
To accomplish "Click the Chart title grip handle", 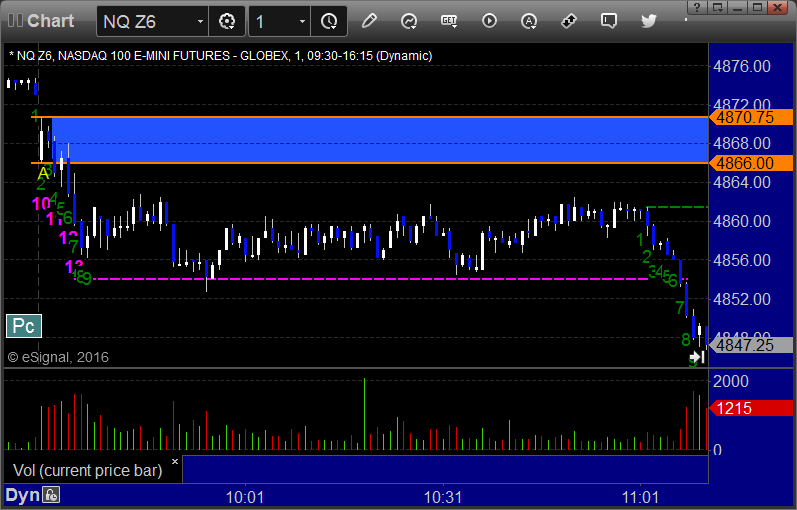I will tap(15, 21).
